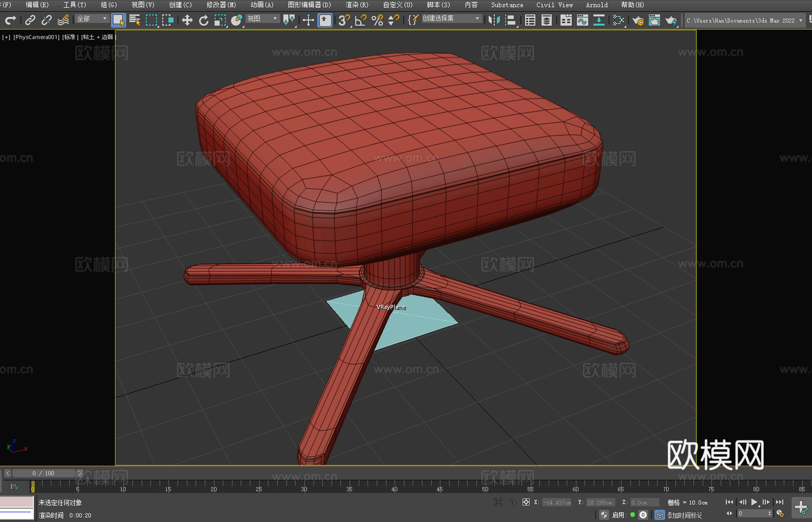The height and width of the screenshot is (522, 812).
Task: Select the Link objects tool
Action: 30,20
